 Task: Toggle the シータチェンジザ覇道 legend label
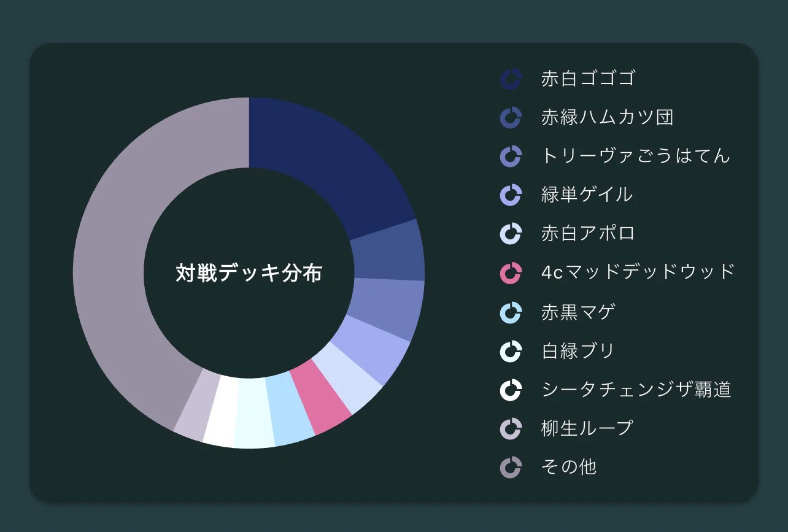pos(636,390)
